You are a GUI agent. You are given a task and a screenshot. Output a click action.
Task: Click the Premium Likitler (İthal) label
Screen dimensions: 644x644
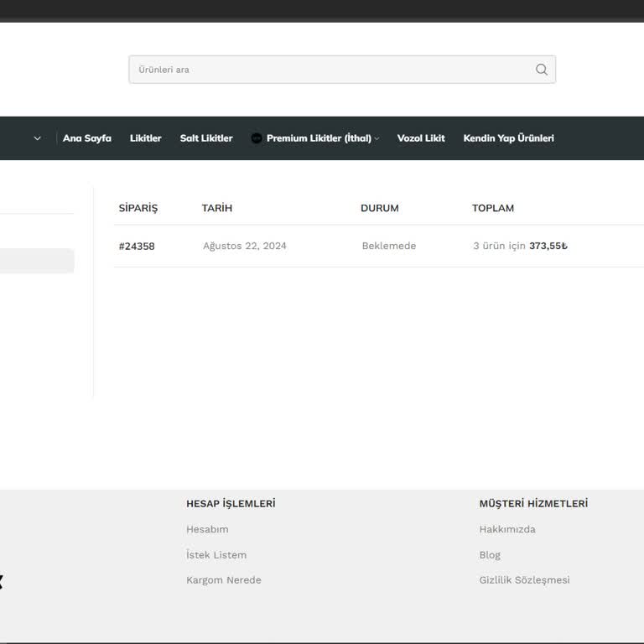point(319,138)
